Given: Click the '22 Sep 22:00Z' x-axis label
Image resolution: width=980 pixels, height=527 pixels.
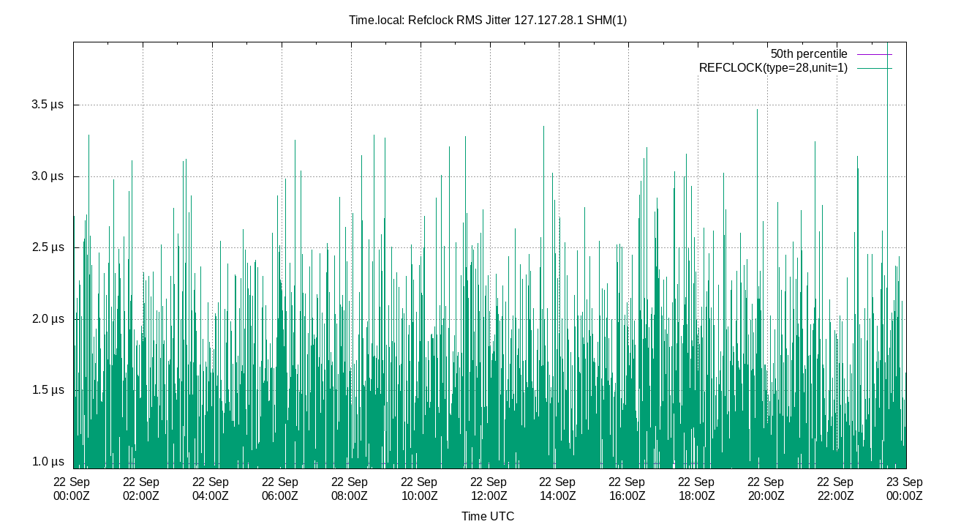Looking at the screenshot, I should point(836,489).
